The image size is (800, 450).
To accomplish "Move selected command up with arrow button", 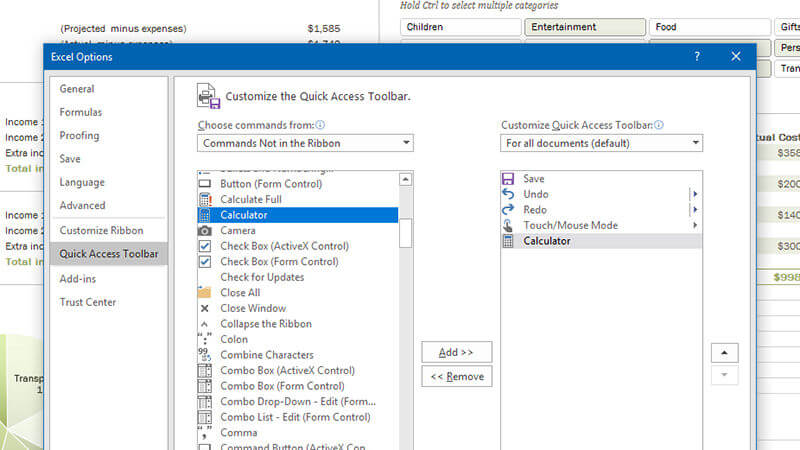I will [724, 353].
